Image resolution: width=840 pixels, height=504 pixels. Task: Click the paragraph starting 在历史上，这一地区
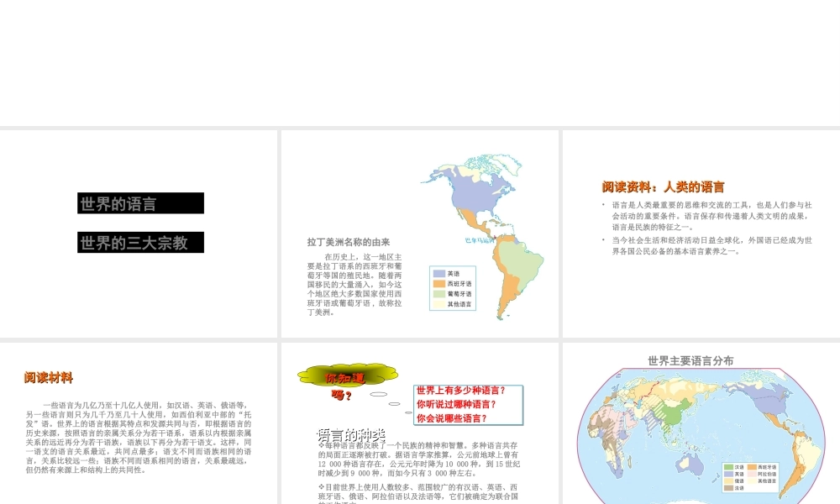(354, 285)
